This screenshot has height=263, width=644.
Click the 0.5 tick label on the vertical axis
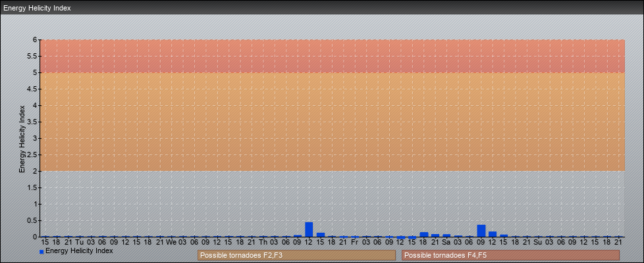point(32,220)
